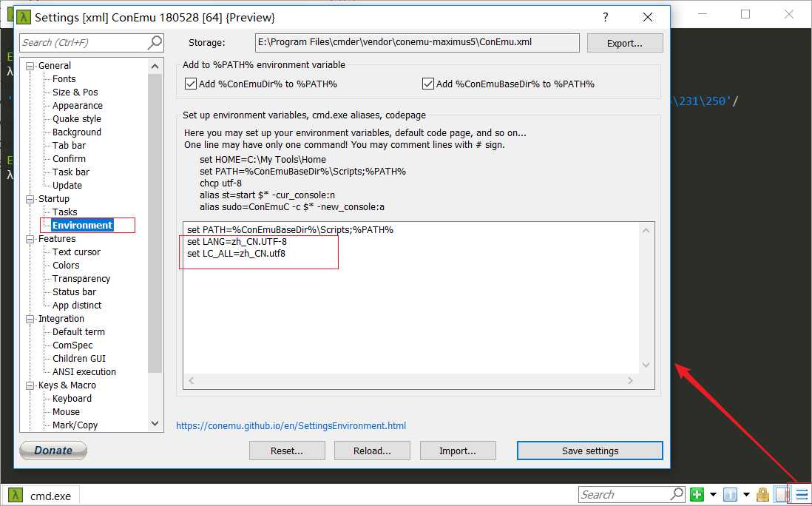Click the Reload... button
812x506 pixels.
coord(372,451)
